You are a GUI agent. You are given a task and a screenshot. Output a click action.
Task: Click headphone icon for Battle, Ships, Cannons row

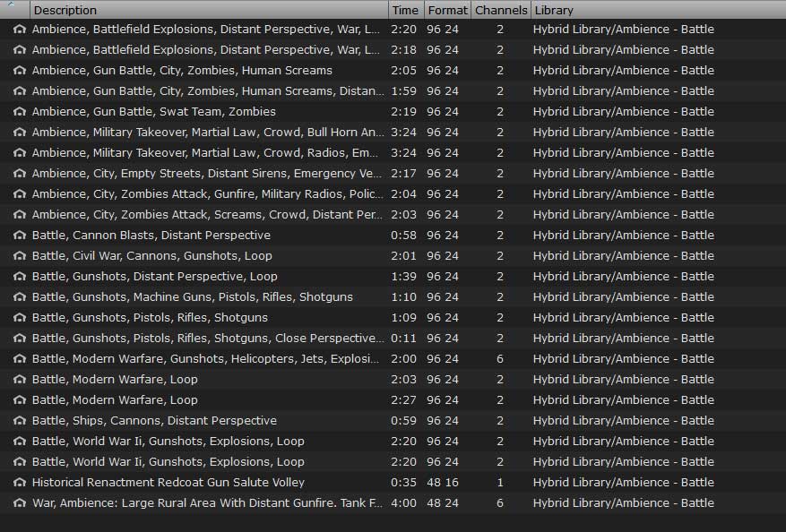click(19, 421)
